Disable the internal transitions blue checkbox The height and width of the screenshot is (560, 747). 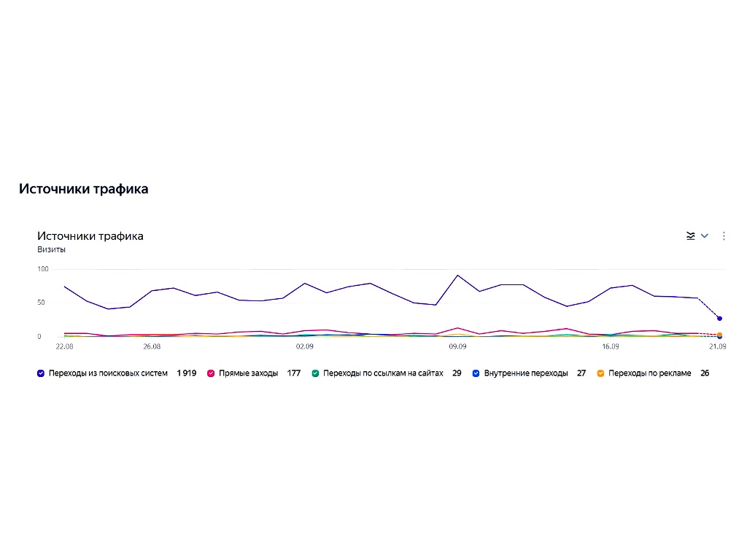pyautogui.click(x=476, y=373)
